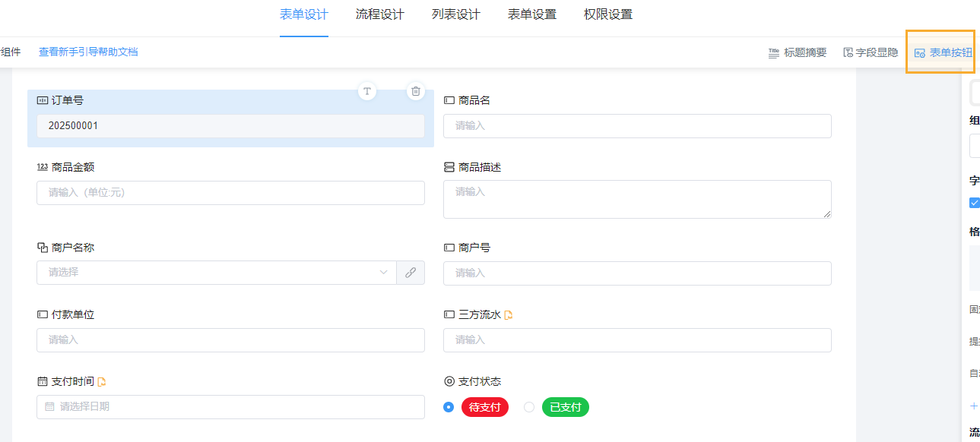Delete the 订单号 field via trash icon
The height and width of the screenshot is (442, 980).
tap(415, 90)
